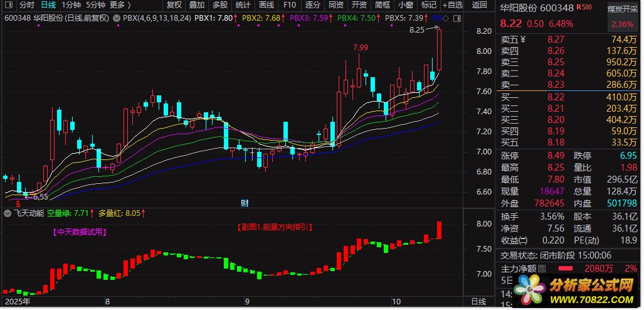Click the 2025年 date axis label

coord(18,302)
